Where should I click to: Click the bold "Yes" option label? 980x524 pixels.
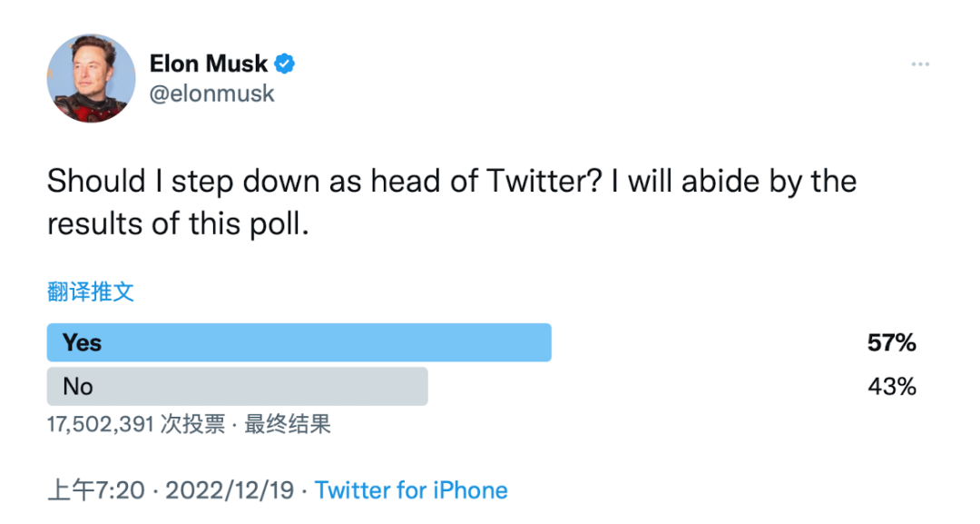(82, 343)
